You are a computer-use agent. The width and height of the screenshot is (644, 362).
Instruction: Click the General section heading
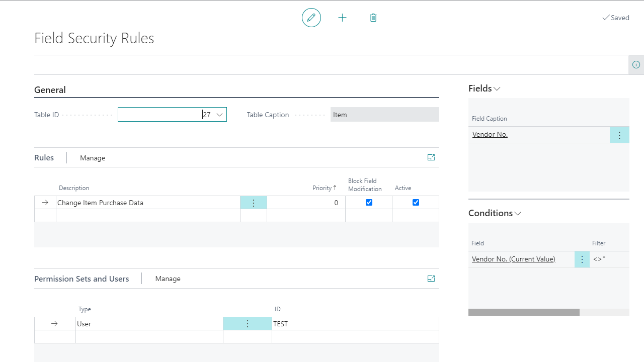50,90
